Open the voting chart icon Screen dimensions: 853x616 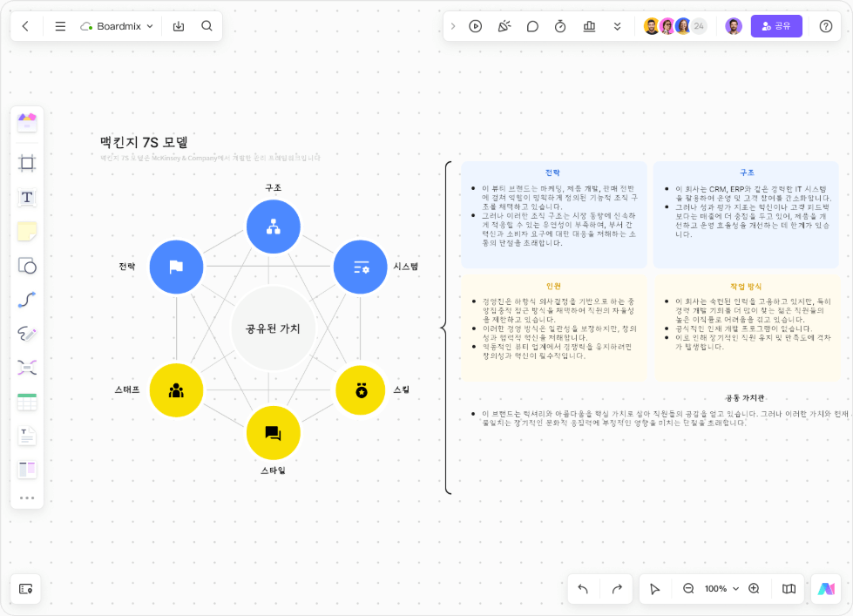[589, 26]
